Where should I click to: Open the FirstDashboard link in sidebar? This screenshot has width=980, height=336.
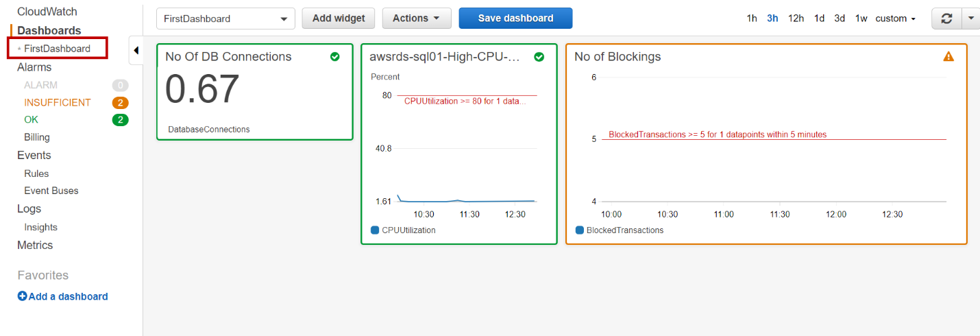[x=57, y=49]
